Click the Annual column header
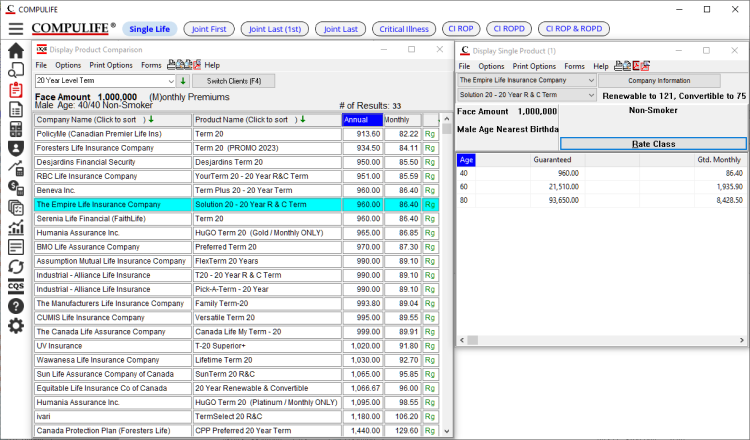This screenshot has width=750, height=440. point(363,120)
